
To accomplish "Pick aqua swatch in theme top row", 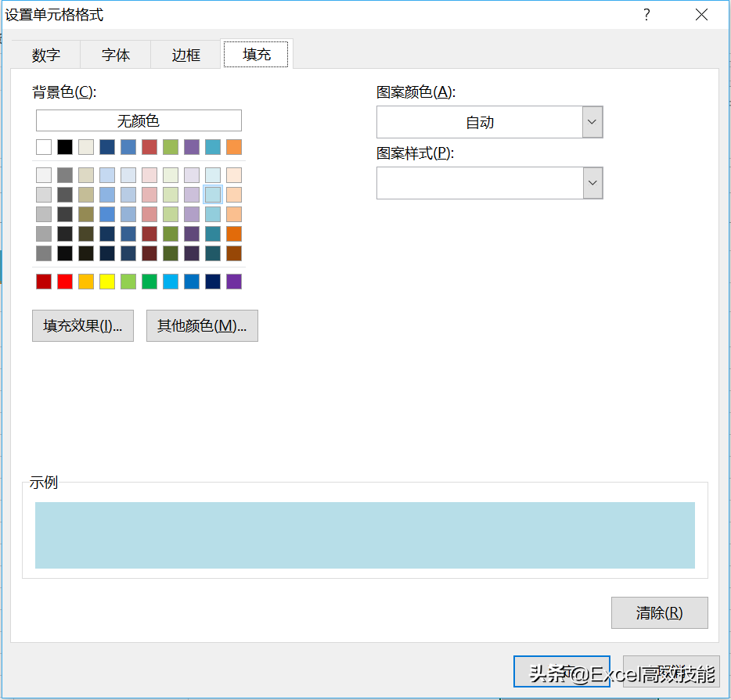I will (213, 147).
